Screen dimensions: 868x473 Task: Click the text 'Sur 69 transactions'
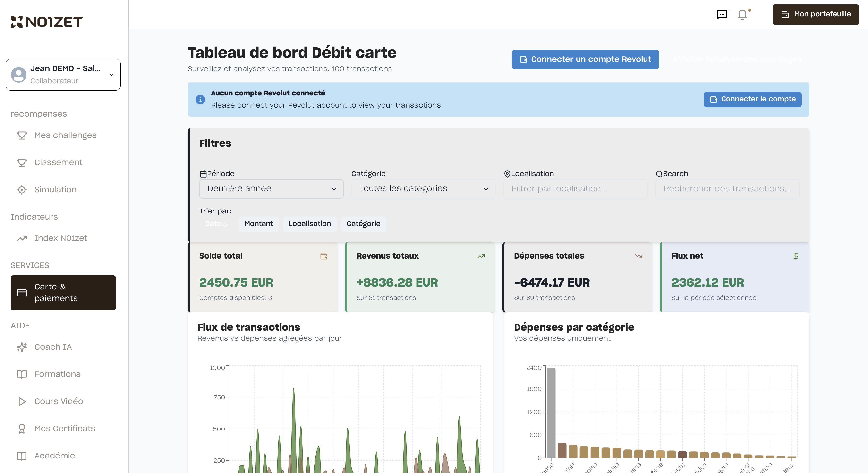[545, 298]
